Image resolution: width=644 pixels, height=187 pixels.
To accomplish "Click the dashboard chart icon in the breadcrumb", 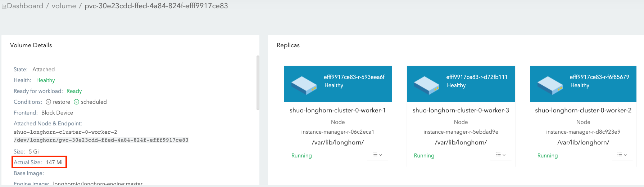I will [x=4, y=6].
